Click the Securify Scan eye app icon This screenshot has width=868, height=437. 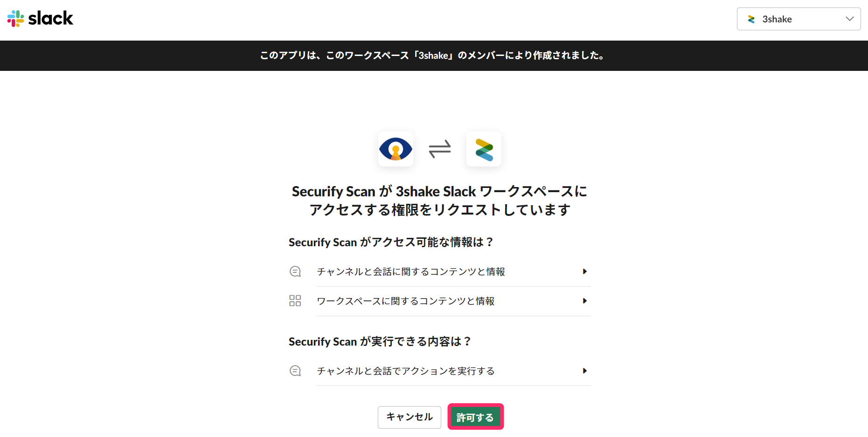pos(396,149)
